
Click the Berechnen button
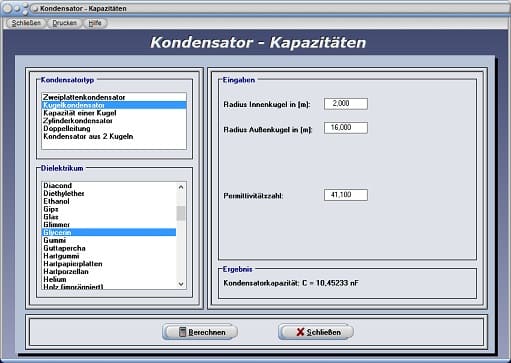[x=200, y=332]
